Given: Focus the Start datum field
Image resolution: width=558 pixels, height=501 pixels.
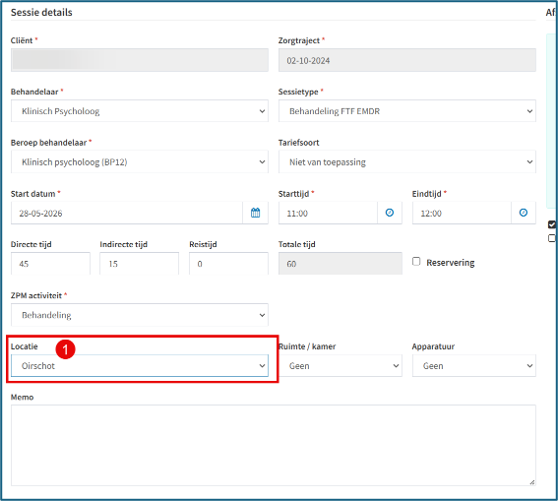Looking at the screenshot, I should (127, 213).
